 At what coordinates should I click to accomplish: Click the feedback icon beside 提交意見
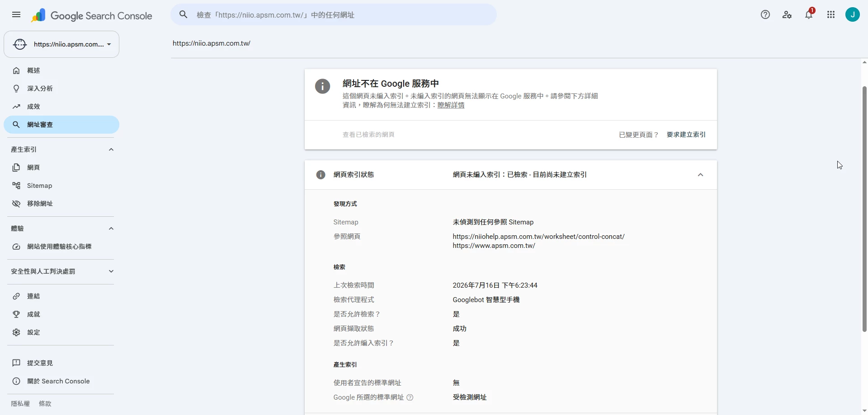tap(16, 363)
